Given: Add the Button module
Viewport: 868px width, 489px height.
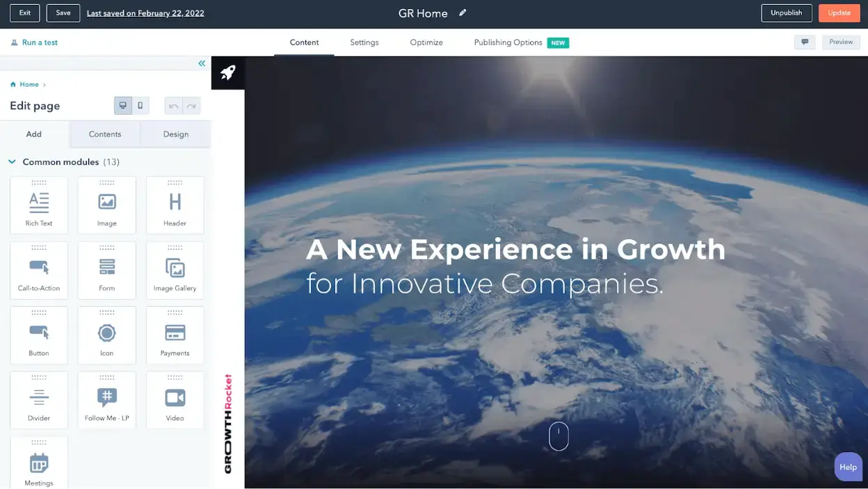Looking at the screenshot, I should pos(39,335).
